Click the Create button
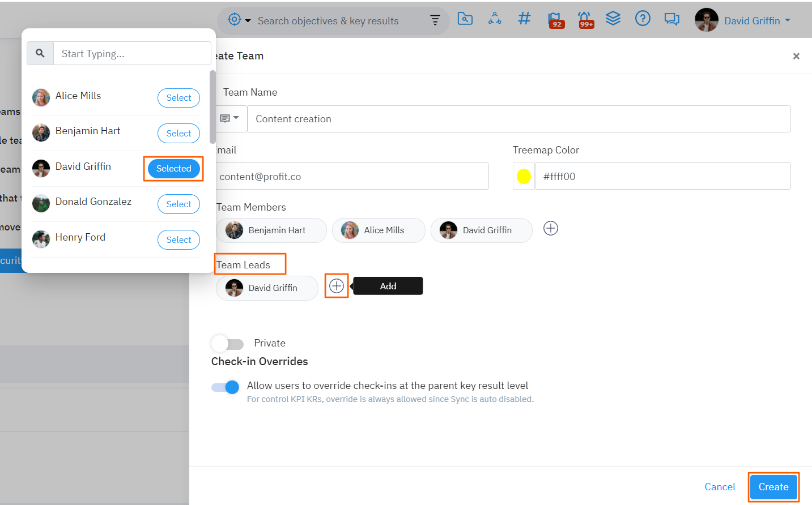812x505 pixels. (773, 487)
